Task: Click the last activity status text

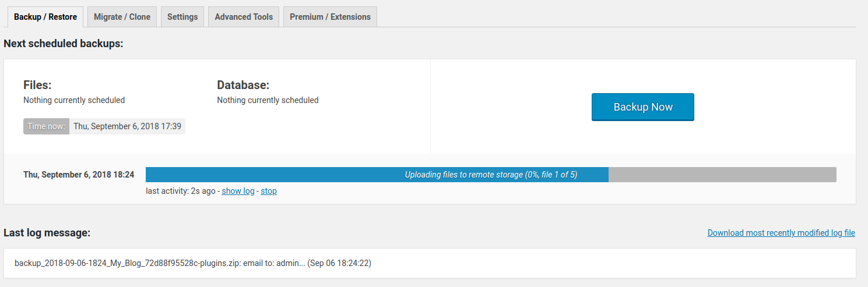Action: point(181,191)
